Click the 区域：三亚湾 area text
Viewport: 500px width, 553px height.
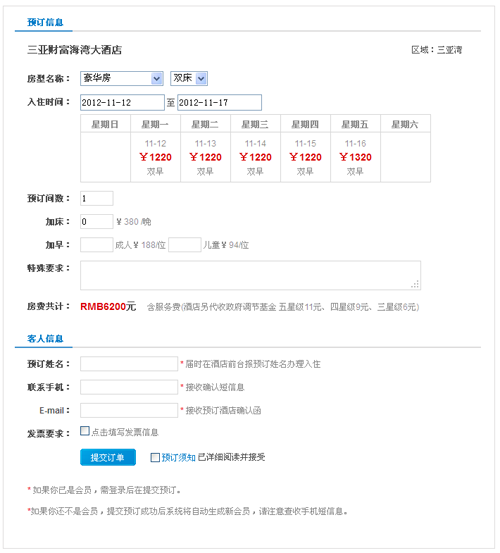click(437, 50)
